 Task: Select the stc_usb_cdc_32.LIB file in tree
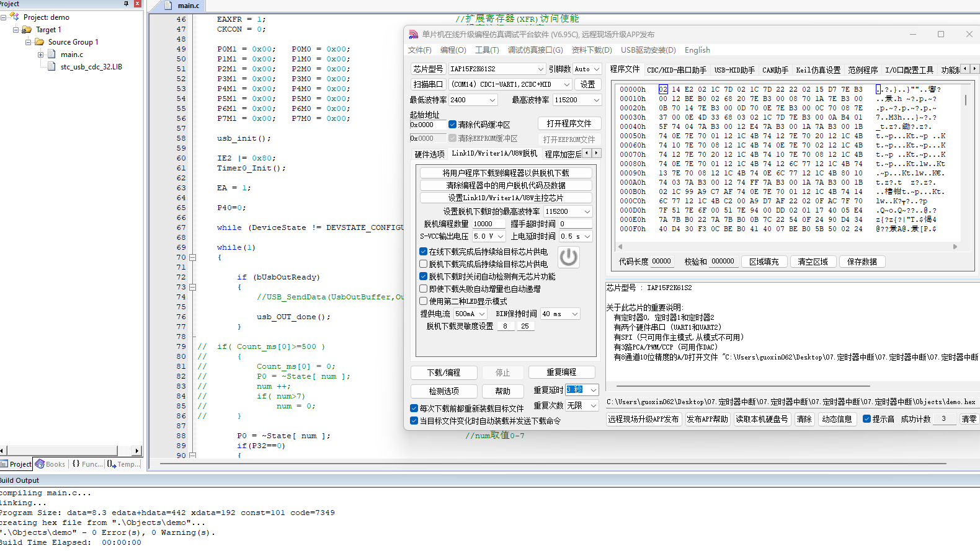point(85,67)
